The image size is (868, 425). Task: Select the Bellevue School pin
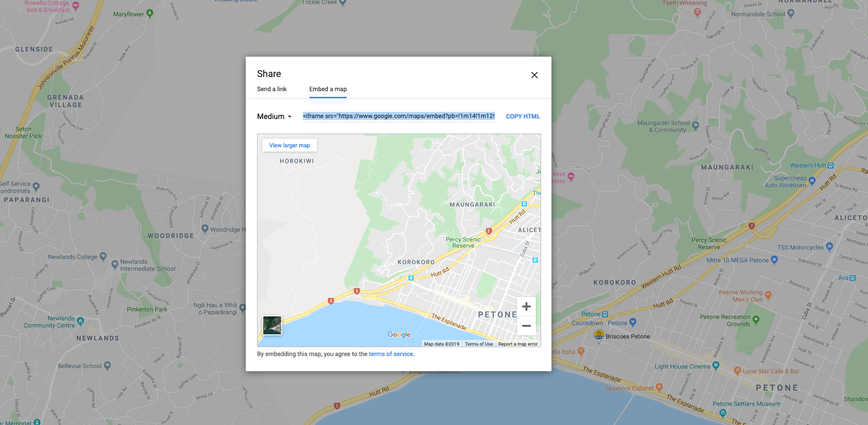tap(107, 365)
